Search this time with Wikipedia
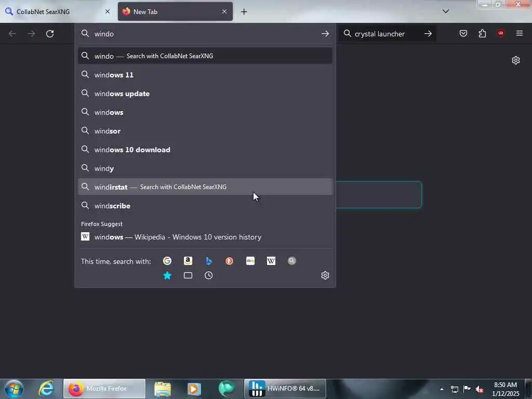532x399 pixels. pyautogui.click(x=271, y=261)
